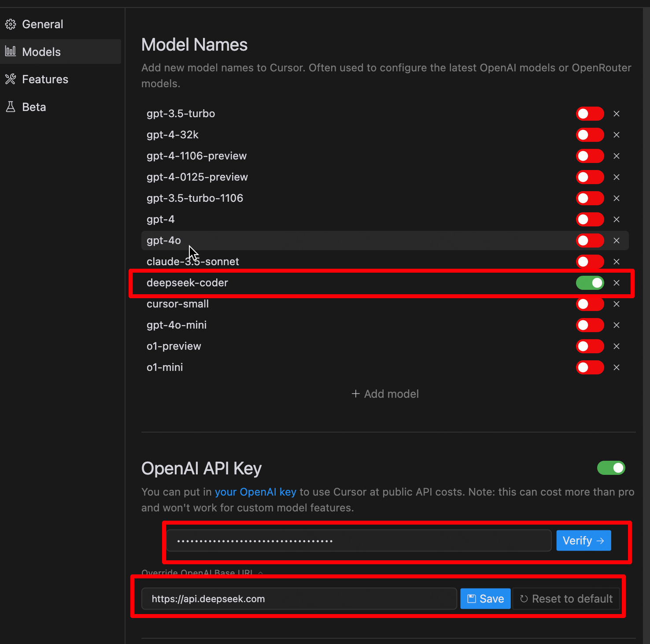Disable the deepseek-coder model toggle
Viewport: 650px width, 644px height.
[590, 283]
